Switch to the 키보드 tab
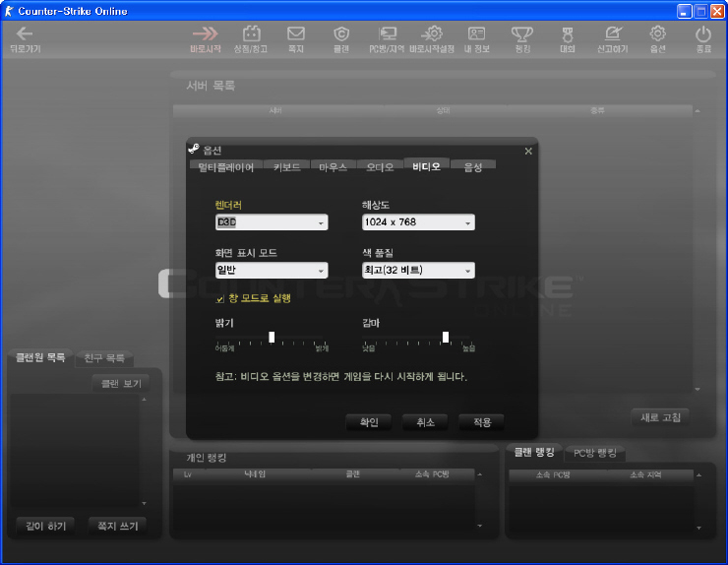Viewport: 728px width, 565px height. [287, 167]
